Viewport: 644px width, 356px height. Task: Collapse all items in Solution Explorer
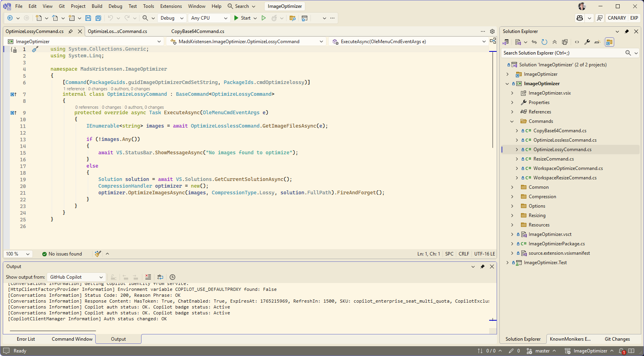pyautogui.click(x=555, y=42)
